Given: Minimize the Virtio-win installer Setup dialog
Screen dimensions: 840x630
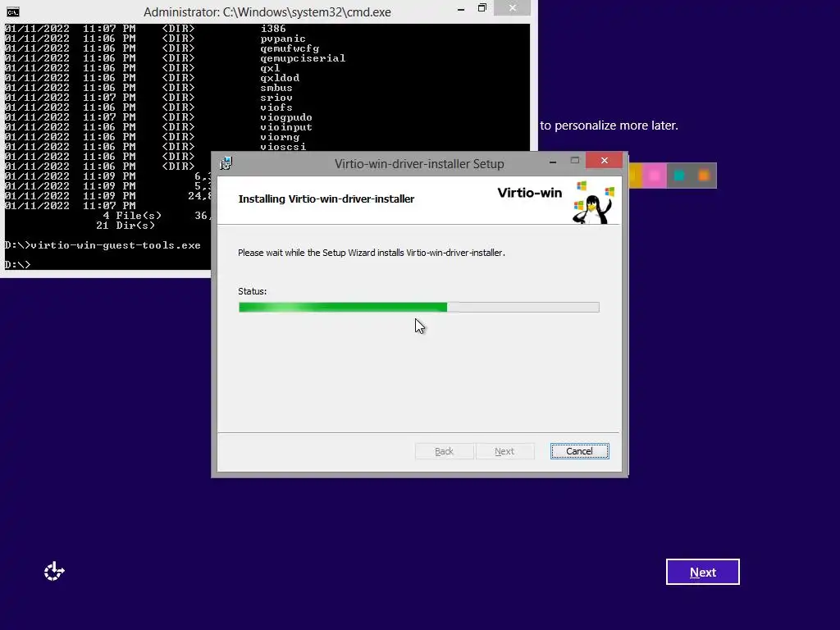Looking at the screenshot, I should point(553,162).
